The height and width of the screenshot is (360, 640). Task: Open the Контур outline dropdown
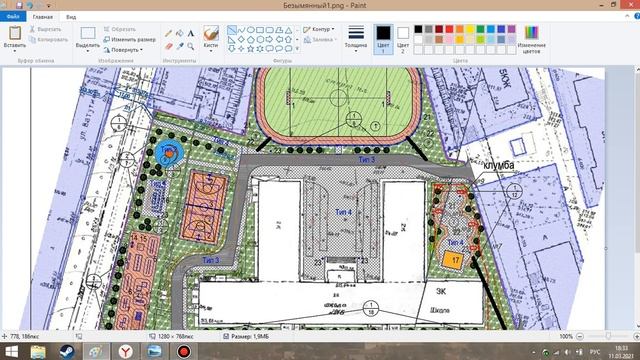319,29
